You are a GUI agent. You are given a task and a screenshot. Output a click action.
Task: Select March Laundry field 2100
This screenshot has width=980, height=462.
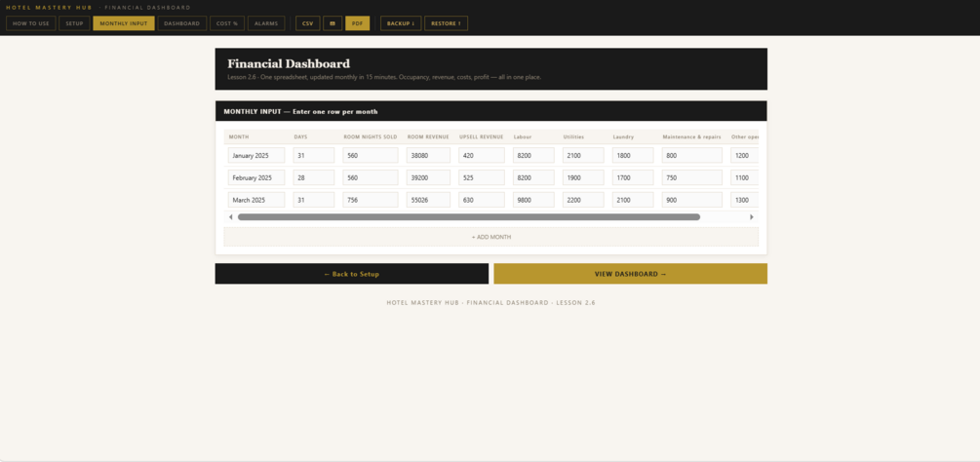point(633,200)
